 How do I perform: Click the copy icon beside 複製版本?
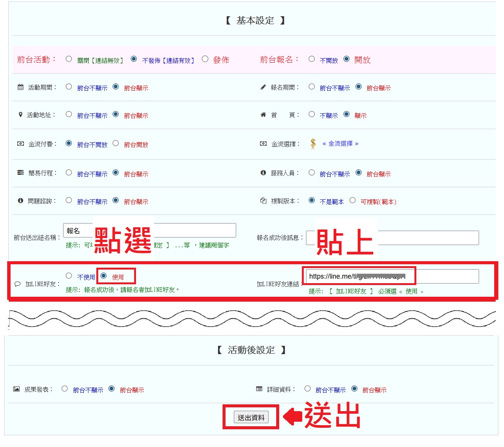point(263,201)
